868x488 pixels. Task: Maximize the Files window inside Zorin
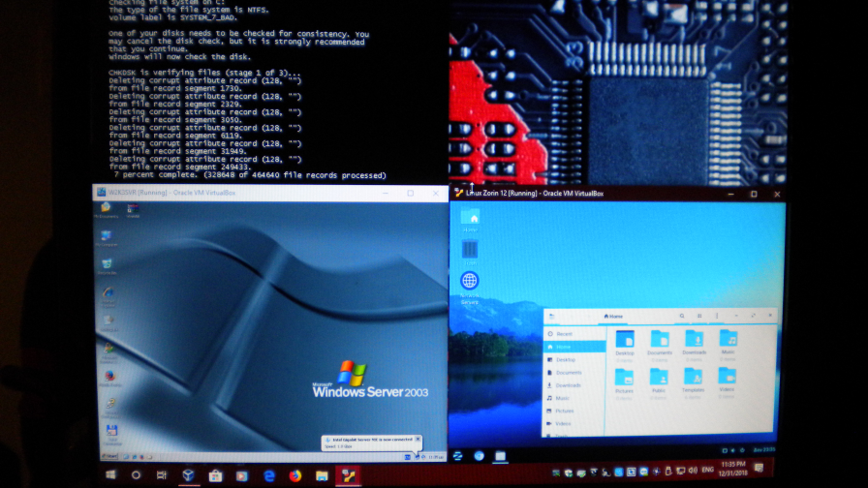point(753,316)
